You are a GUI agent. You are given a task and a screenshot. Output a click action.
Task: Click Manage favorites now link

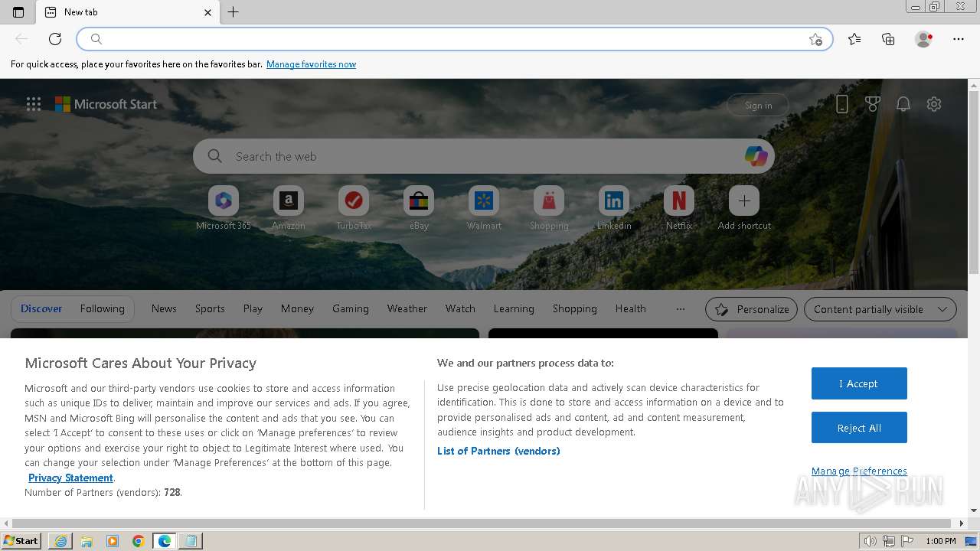click(311, 64)
